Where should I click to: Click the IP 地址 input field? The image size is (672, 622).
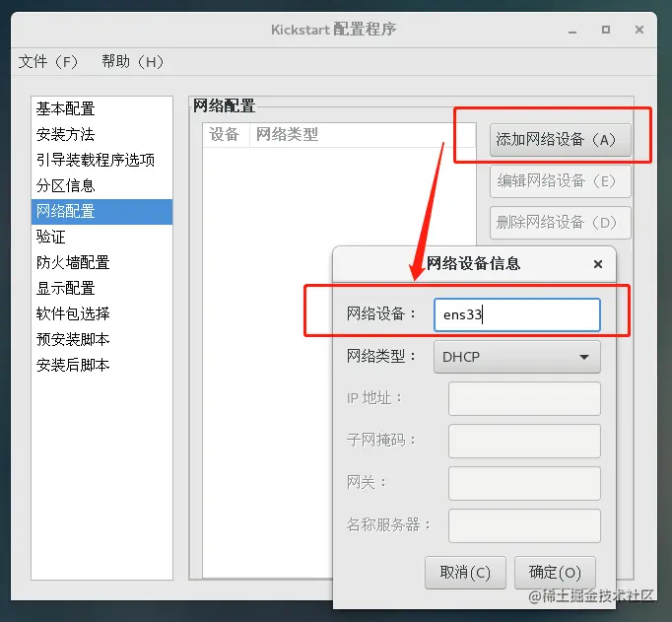pyautogui.click(x=524, y=398)
